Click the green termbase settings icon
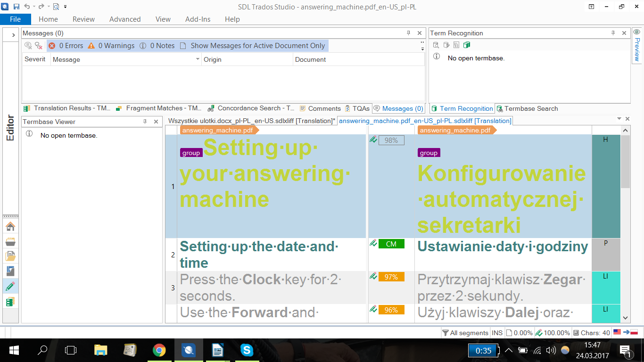This screenshot has height=362, width=644. pos(467,45)
